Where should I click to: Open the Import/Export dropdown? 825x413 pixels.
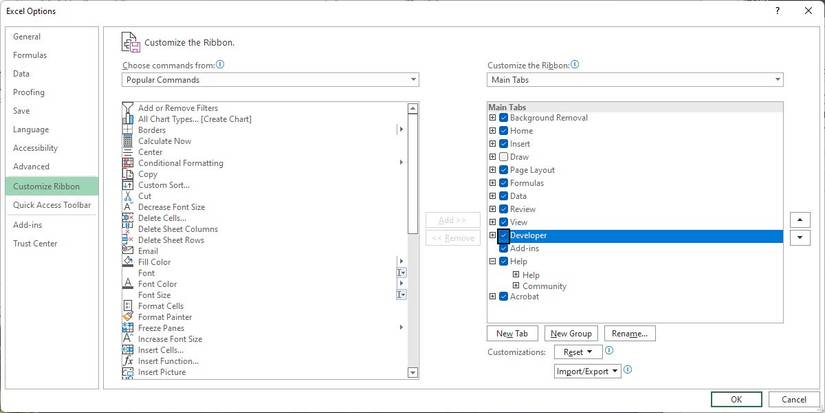[588, 371]
